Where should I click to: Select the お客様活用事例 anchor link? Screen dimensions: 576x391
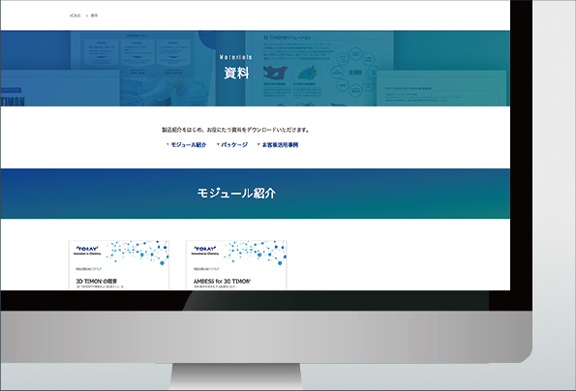[x=280, y=145]
